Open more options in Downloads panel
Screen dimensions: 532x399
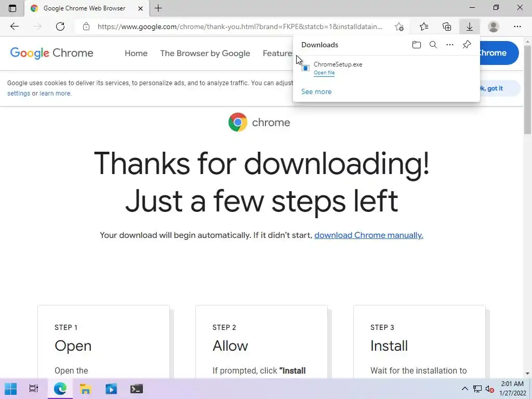[x=450, y=45]
